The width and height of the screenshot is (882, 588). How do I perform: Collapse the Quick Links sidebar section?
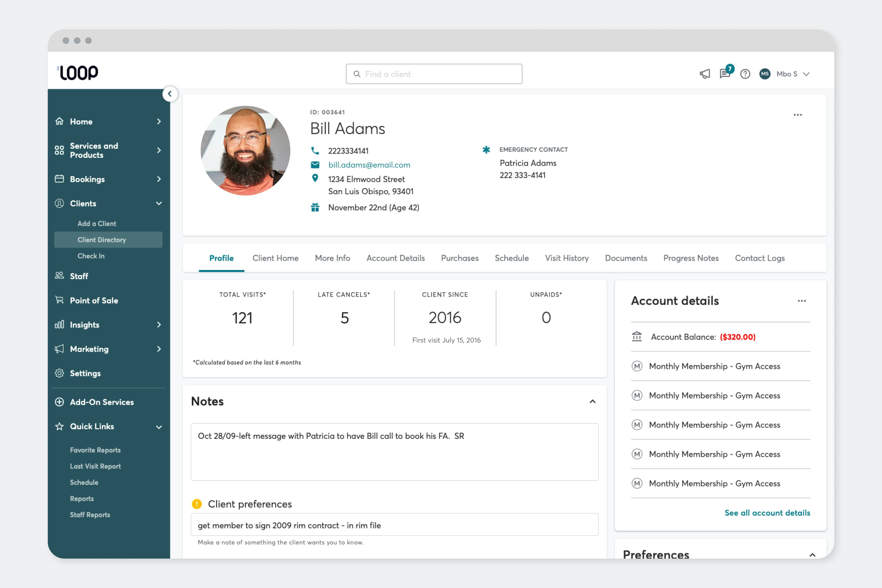(x=159, y=427)
